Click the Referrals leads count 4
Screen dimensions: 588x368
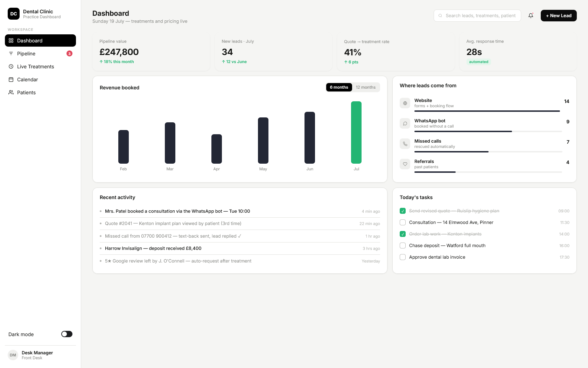click(x=568, y=162)
